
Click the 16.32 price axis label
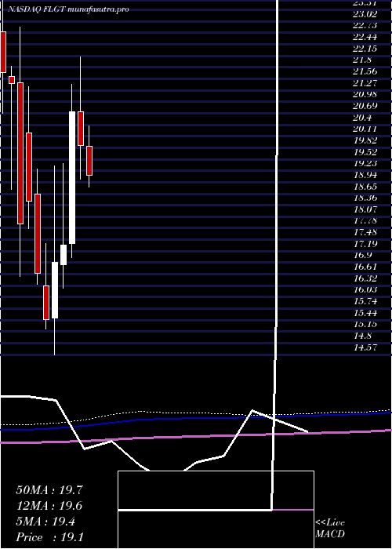tap(365, 278)
